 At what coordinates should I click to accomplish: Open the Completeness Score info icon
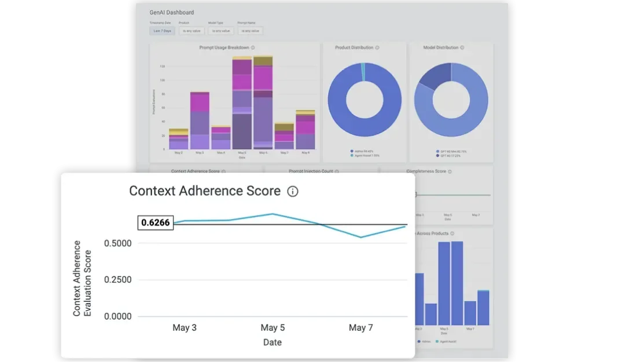[450, 172]
